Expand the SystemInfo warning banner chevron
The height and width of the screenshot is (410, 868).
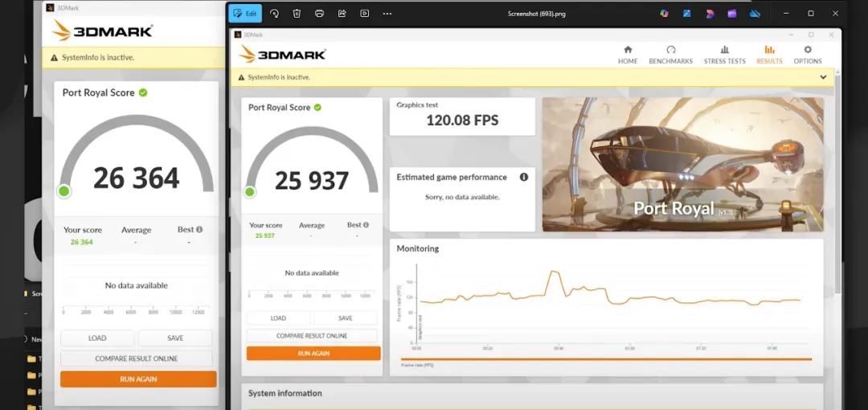[x=823, y=77]
